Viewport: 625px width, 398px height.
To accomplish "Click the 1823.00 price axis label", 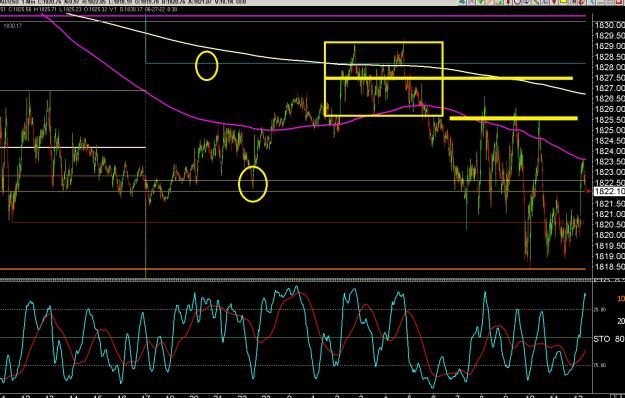I will click(610, 172).
